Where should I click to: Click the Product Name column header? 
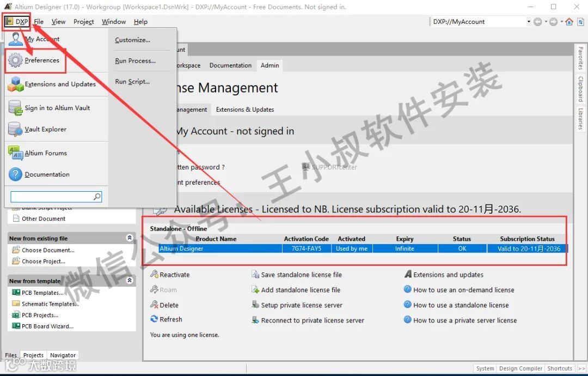(216, 239)
